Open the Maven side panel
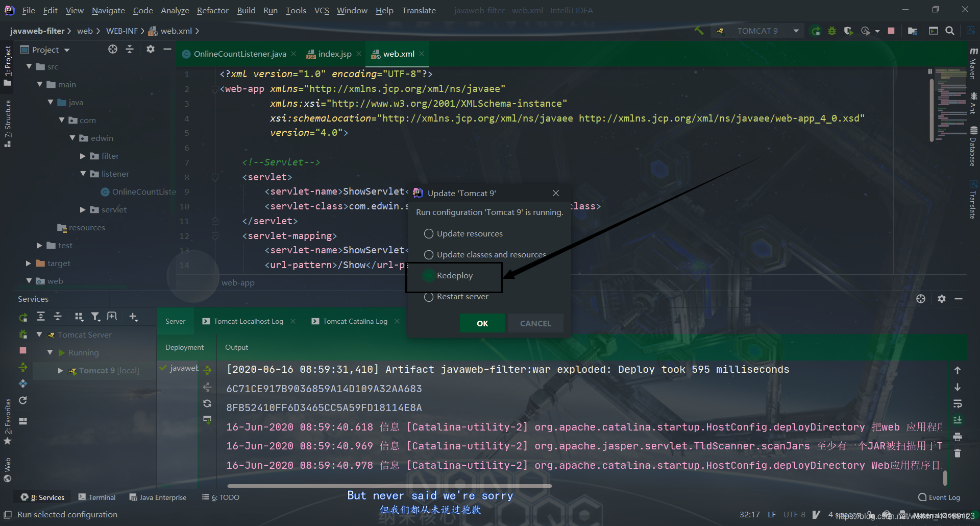980x526 pixels. [973, 63]
